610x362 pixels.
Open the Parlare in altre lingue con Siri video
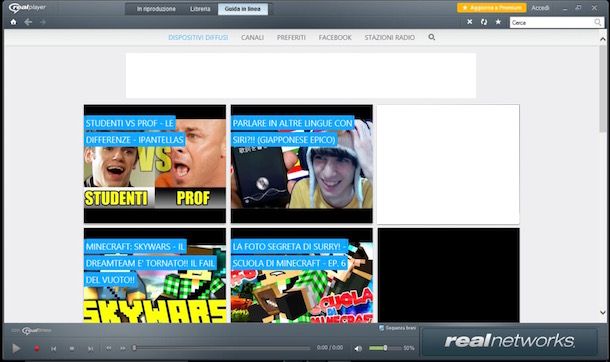click(x=301, y=164)
